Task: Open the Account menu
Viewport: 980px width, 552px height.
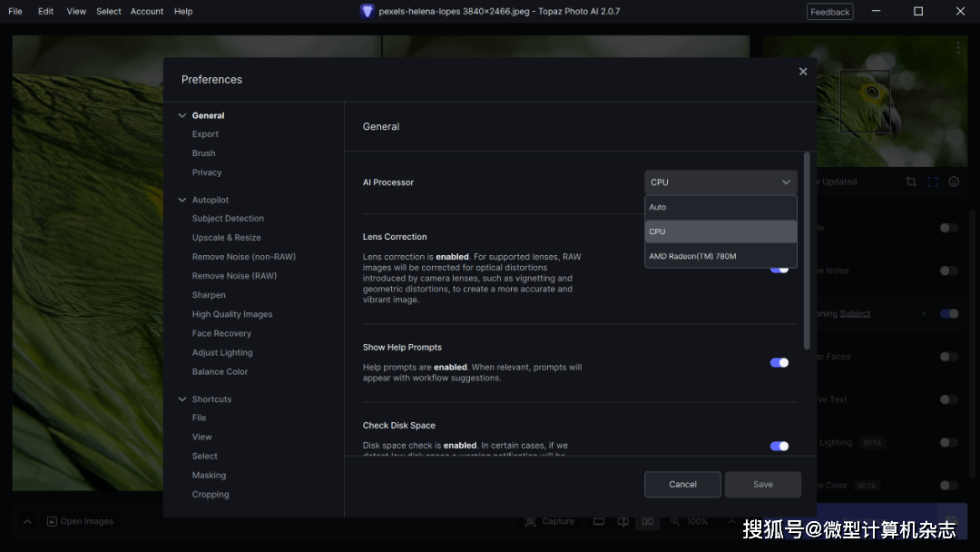Action: click(147, 11)
